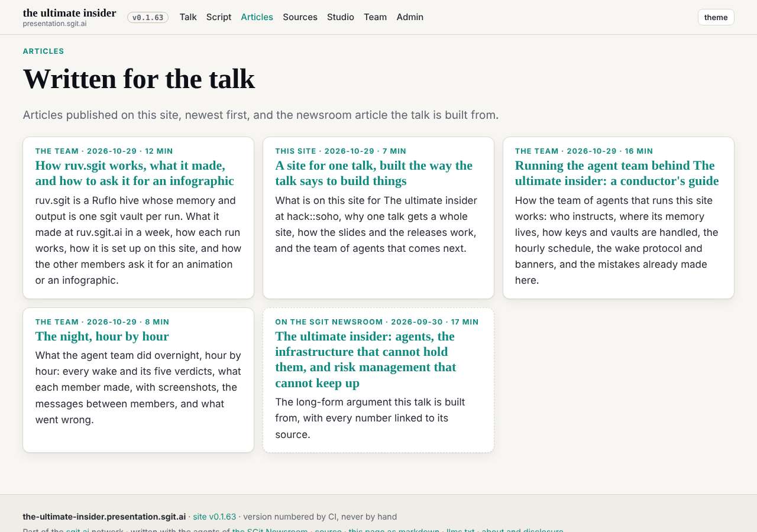Image resolution: width=757 pixels, height=532 pixels.
Task: Click 'presentation.sgit.ai' under the site title
Action: coord(54,24)
